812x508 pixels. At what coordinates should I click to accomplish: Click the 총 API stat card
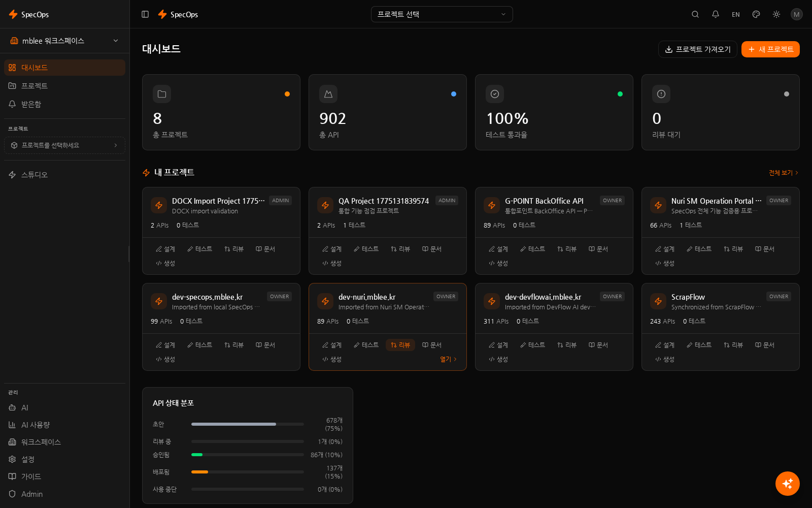pos(388,112)
